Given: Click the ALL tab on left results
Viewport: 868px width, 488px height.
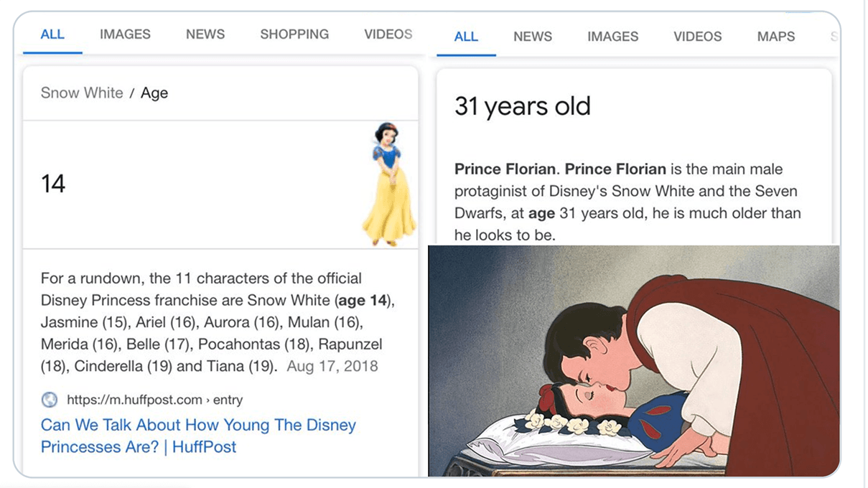Looking at the screenshot, I should (51, 34).
